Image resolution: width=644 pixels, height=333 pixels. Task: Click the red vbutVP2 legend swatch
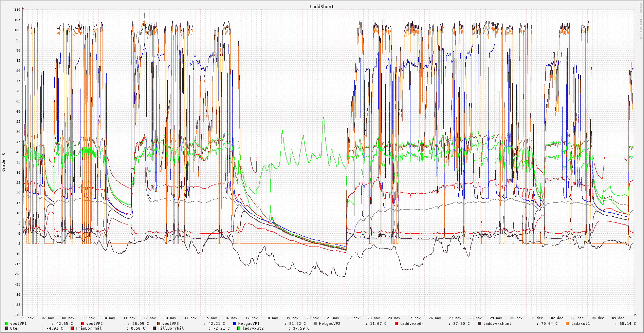83,324
